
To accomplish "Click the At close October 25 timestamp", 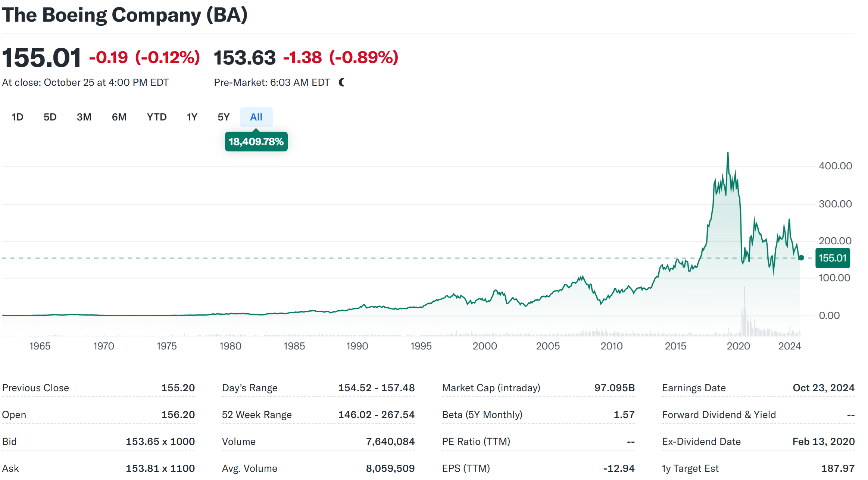I will (x=85, y=82).
